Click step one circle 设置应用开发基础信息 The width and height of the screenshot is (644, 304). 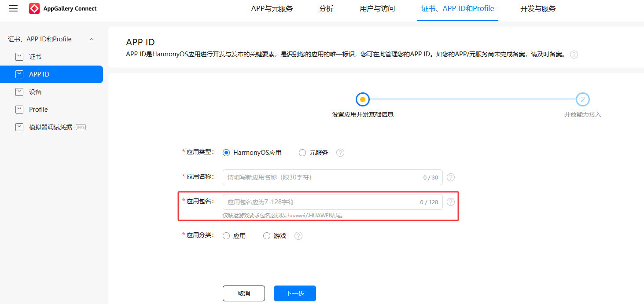point(363,99)
